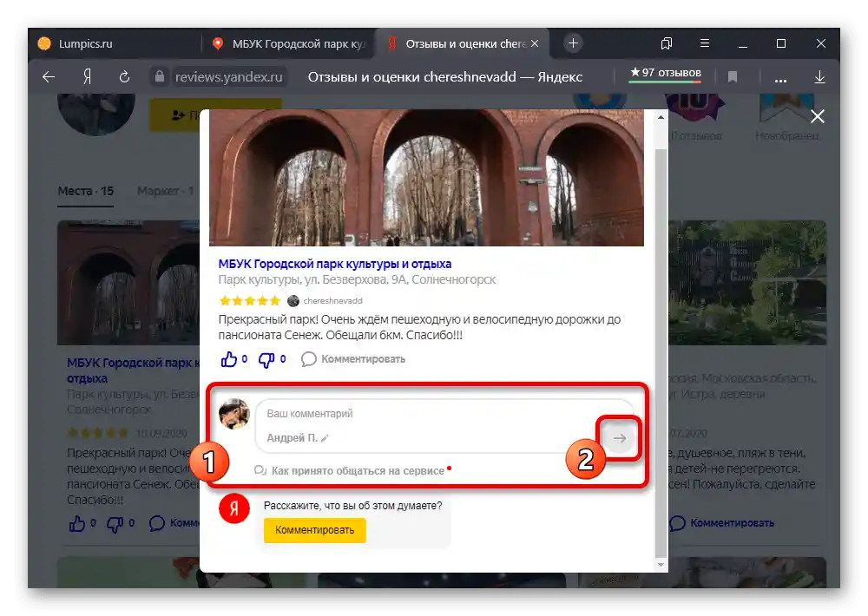Image resolution: width=868 pixels, height=616 pixels.
Task: Open downloads via the download arrow icon
Action: point(819,76)
